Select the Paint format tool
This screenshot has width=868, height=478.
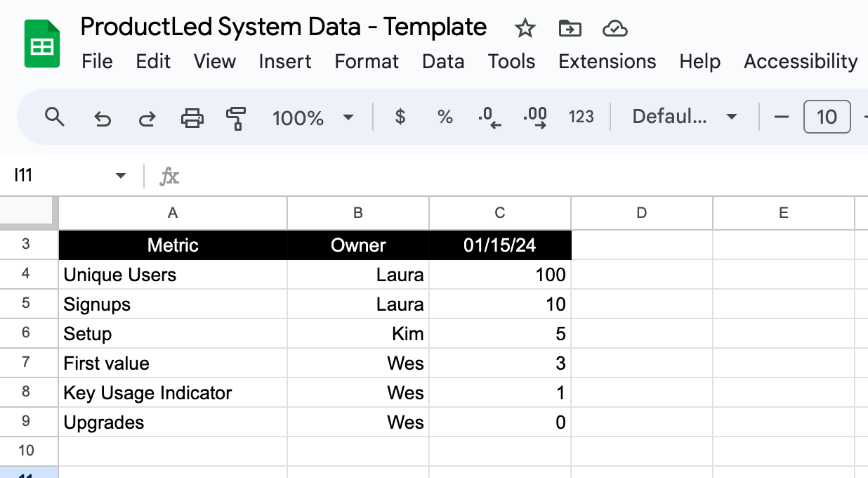point(236,117)
